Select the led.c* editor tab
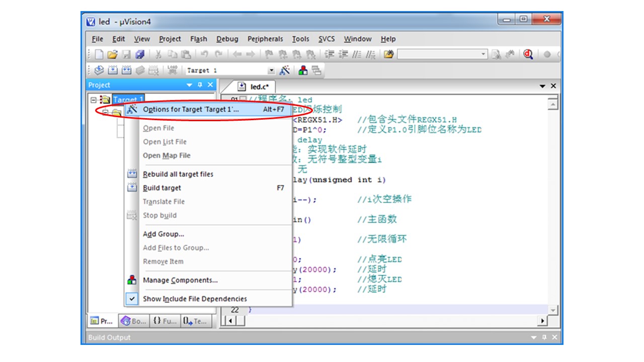 coord(256,86)
